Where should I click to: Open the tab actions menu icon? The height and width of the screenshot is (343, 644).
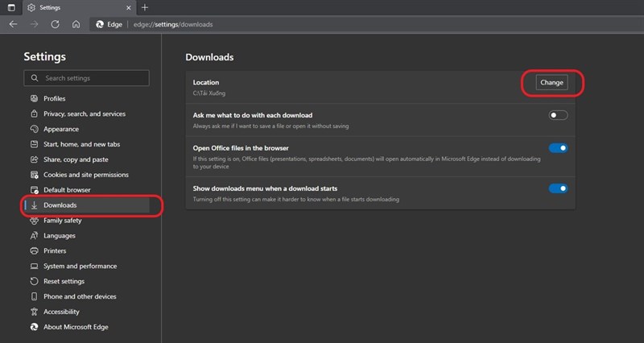11,7
